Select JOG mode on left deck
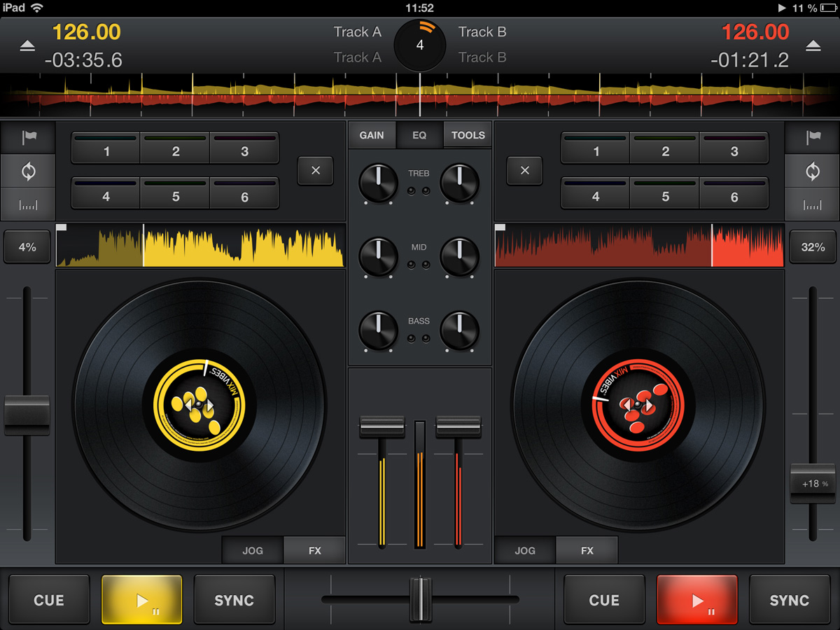The width and height of the screenshot is (840, 630). [x=253, y=550]
